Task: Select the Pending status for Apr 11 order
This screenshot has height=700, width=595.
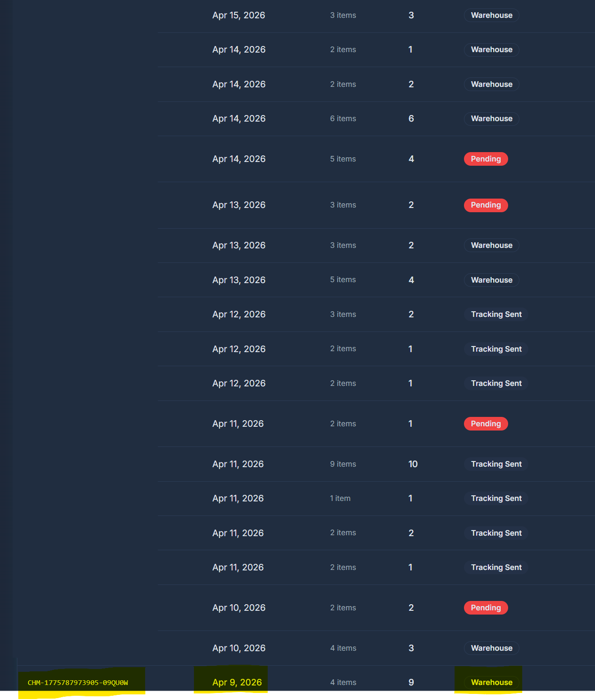Action: (486, 424)
